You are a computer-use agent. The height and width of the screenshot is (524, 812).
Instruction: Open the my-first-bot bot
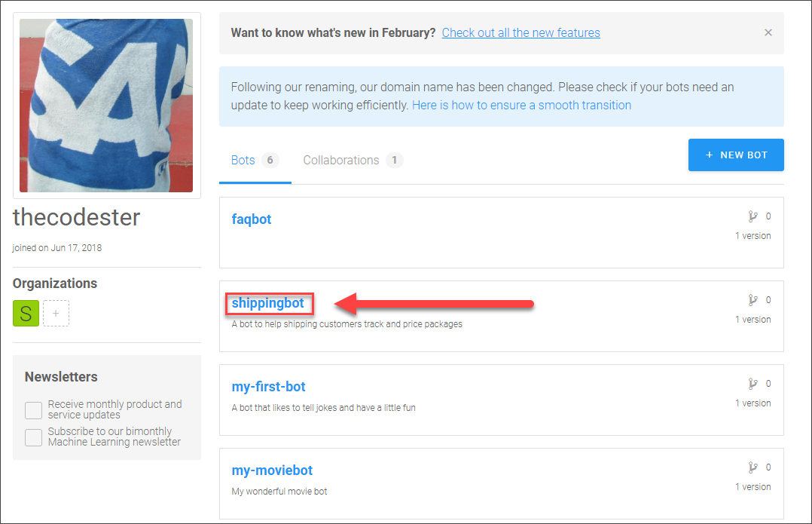268,387
